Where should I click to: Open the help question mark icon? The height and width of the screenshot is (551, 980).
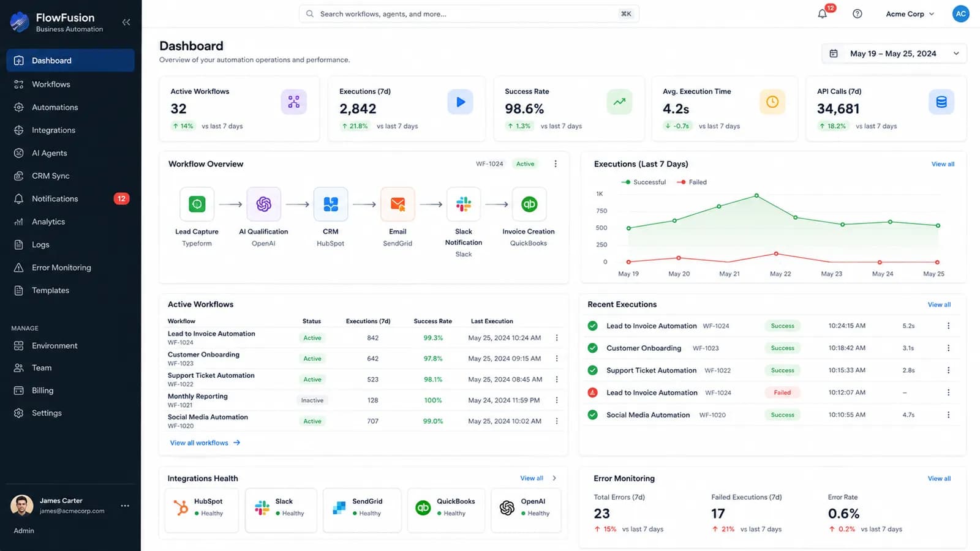(x=858, y=13)
